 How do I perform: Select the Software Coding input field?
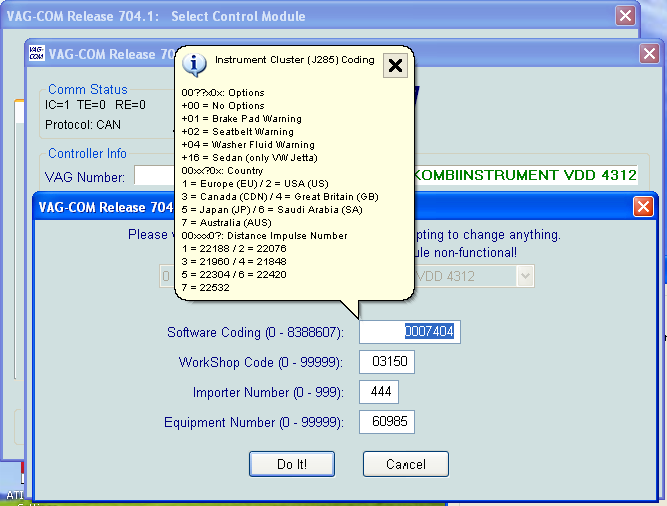410,332
